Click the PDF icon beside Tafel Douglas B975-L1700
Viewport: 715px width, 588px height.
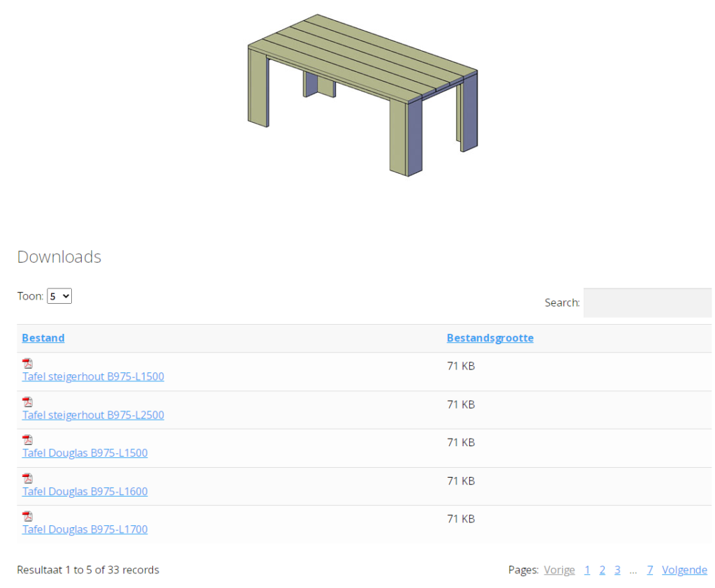pos(27,515)
